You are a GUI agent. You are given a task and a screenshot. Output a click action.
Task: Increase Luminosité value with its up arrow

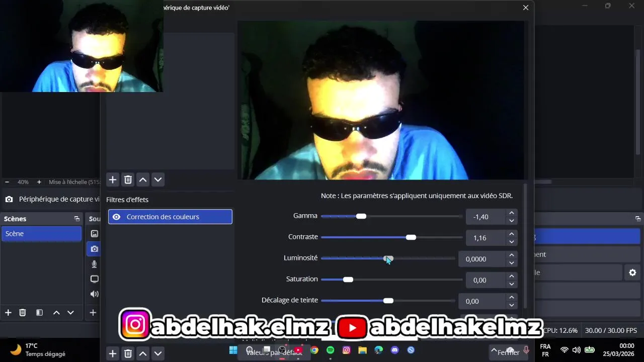click(512, 255)
